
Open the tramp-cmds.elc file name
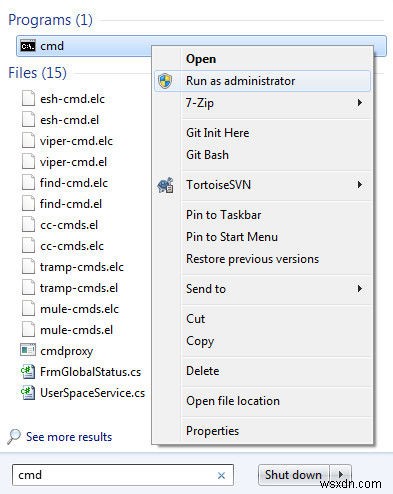[x=82, y=267]
